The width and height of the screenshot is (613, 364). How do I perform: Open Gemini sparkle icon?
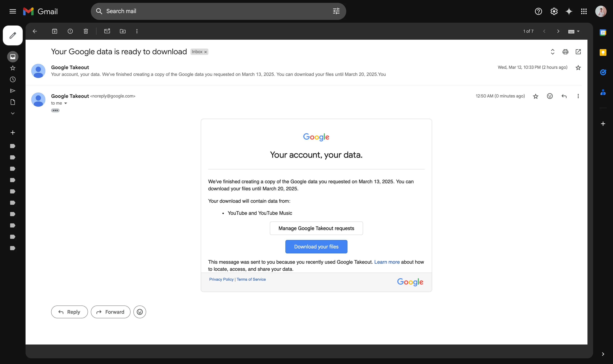[x=569, y=11]
